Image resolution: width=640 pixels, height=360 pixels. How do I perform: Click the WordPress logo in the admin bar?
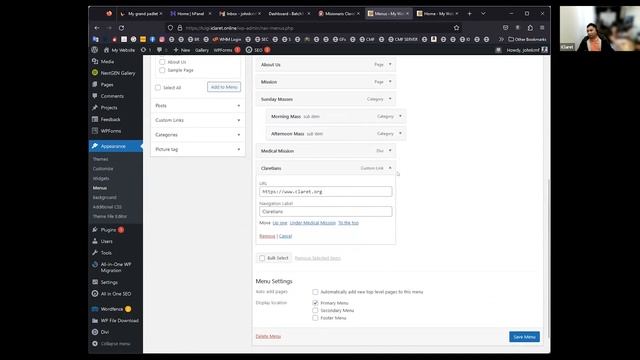95,50
